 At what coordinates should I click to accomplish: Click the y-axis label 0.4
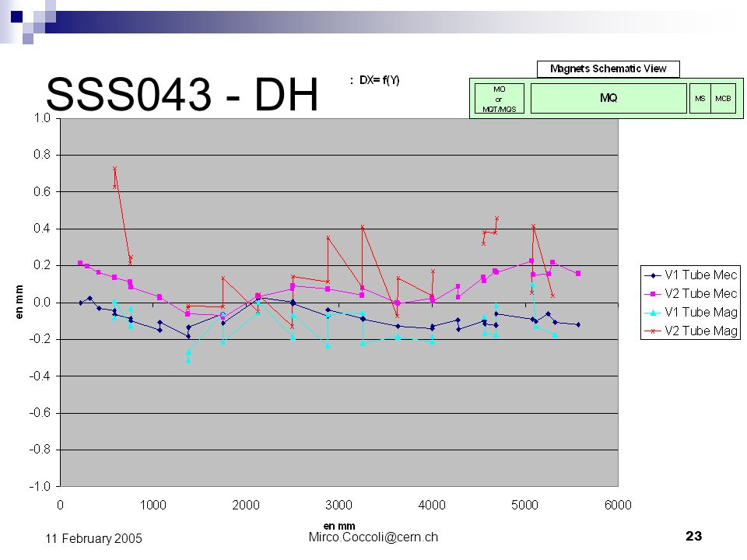(42, 229)
